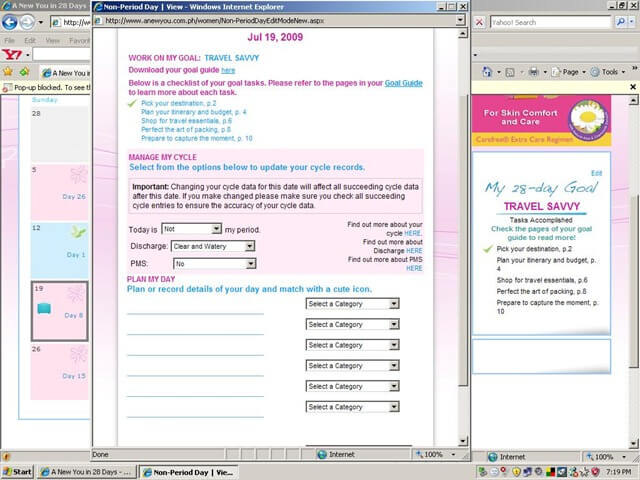The height and width of the screenshot is (480, 640).
Task: Click the leaf icon on day 12
Action: (x=77, y=232)
